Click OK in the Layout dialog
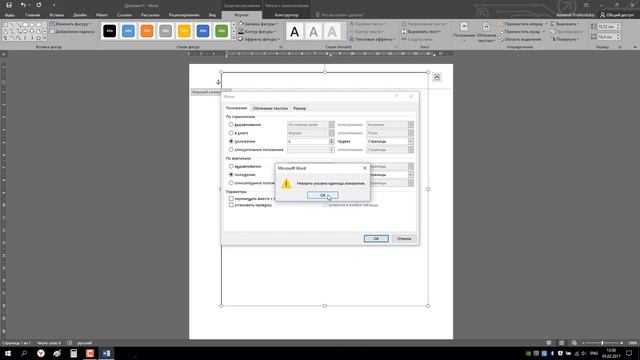This screenshot has height=360, width=640. click(376, 238)
